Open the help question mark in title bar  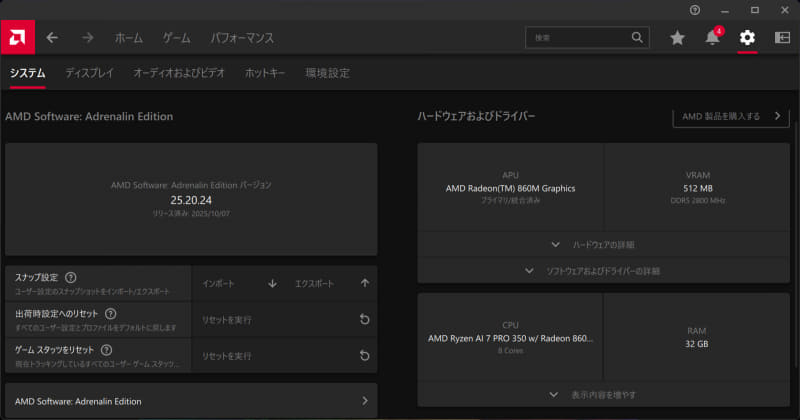click(x=695, y=10)
